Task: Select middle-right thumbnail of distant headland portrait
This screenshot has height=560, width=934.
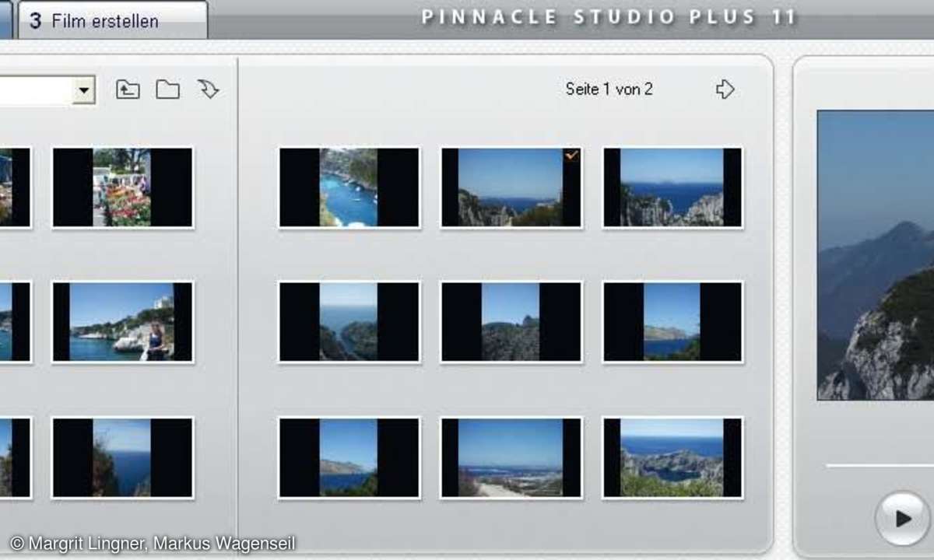Action: tap(673, 322)
